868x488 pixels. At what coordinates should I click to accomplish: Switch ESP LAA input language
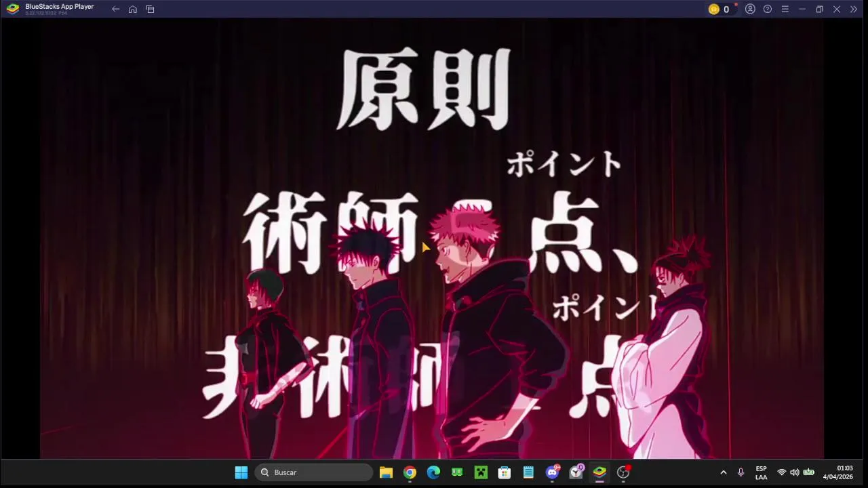pos(762,472)
